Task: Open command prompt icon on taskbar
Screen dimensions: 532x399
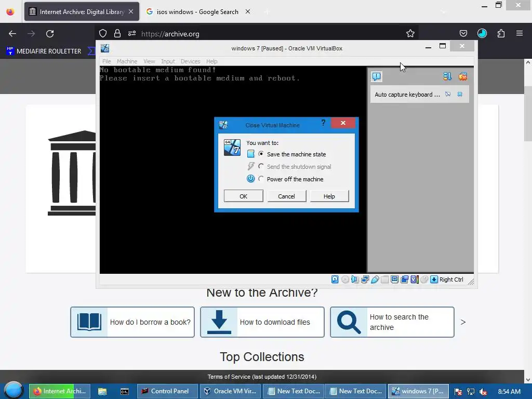Action: click(x=125, y=391)
